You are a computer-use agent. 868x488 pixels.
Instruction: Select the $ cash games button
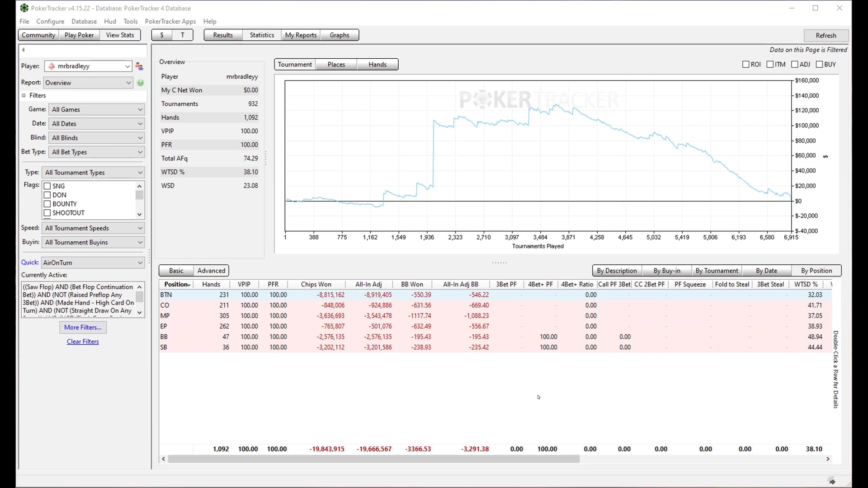pos(162,35)
